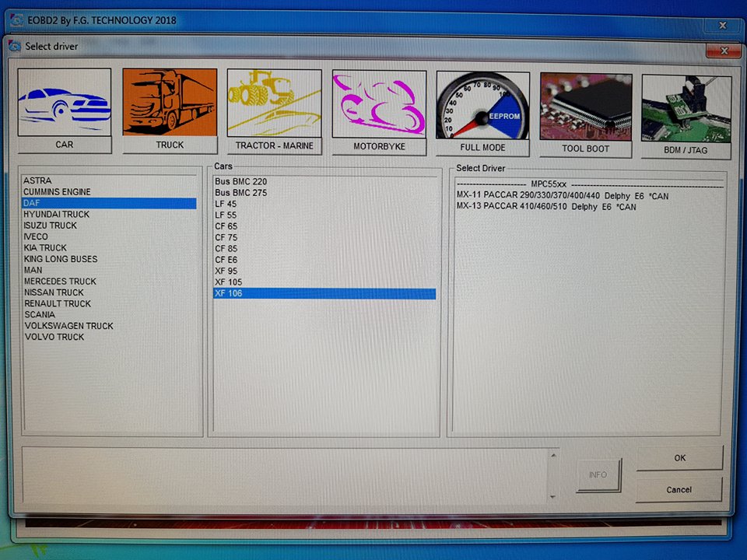Viewport: 747px width, 560px height.
Task: Close the Select driver dialog
Action: pyautogui.click(x=724, y=50)
